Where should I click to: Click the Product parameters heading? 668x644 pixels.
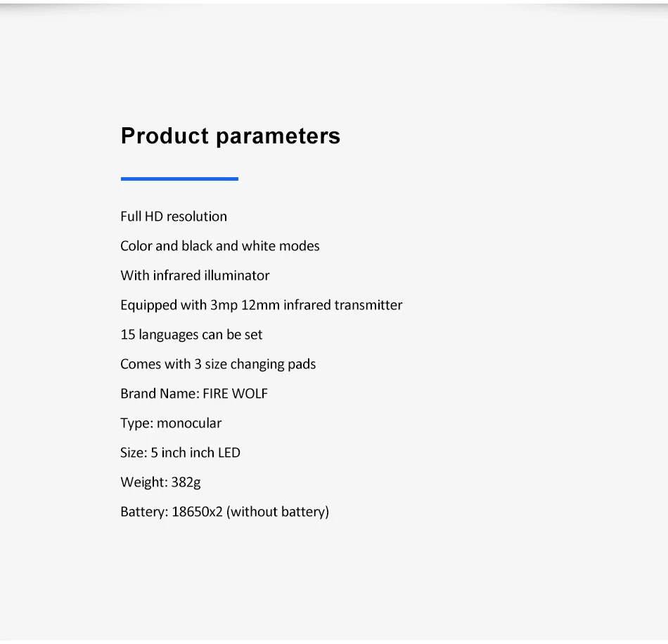click(x=231, y=136)
